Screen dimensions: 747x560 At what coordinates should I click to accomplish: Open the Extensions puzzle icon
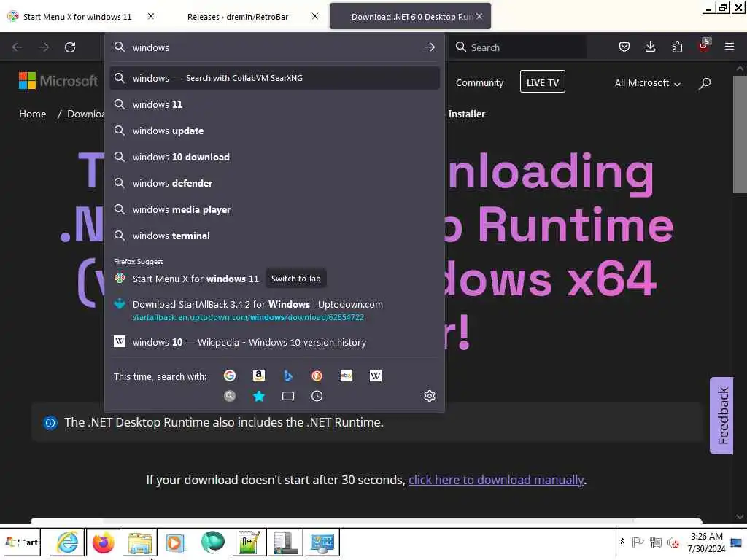pyautogui.click(x=677, y=47)
